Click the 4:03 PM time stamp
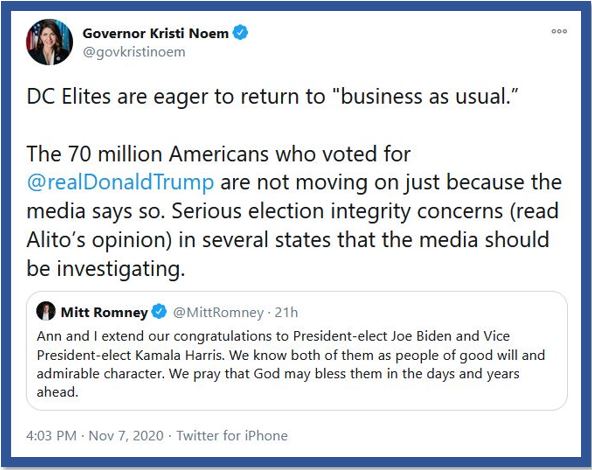 pos(51,436)
